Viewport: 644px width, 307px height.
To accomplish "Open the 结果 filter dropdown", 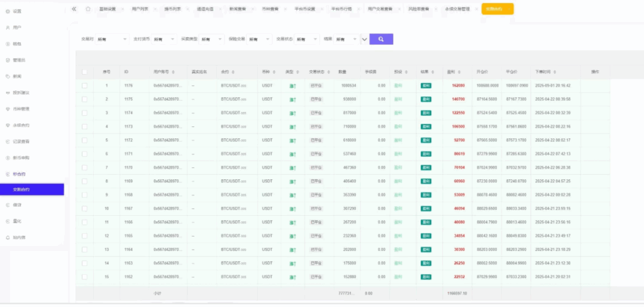I will click(x=347, y=39).
